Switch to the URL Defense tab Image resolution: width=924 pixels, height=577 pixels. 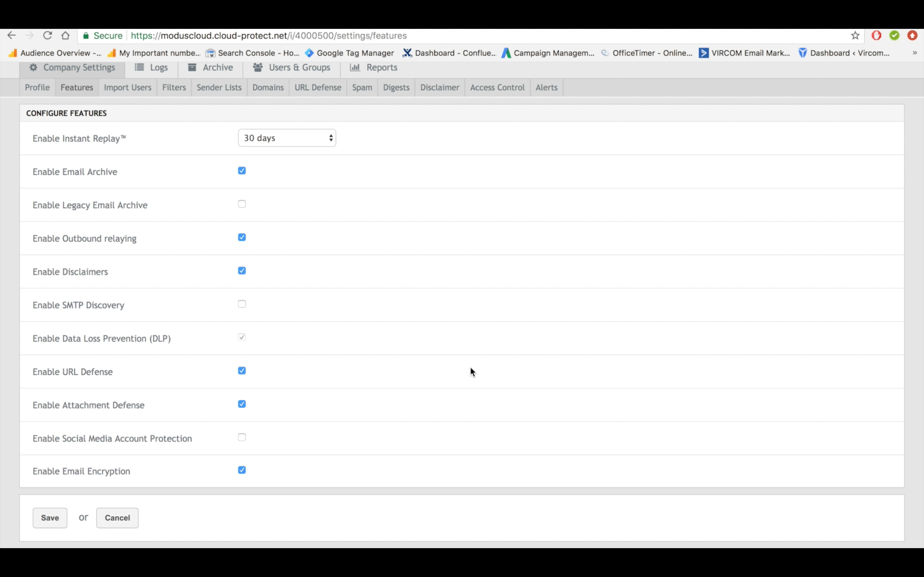tap(318, 88)
